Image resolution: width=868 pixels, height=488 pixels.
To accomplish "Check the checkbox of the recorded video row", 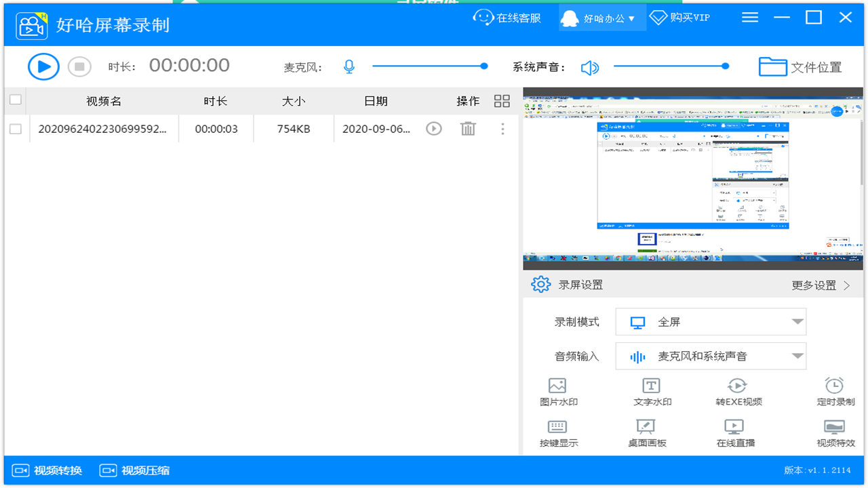I will 15,128.
